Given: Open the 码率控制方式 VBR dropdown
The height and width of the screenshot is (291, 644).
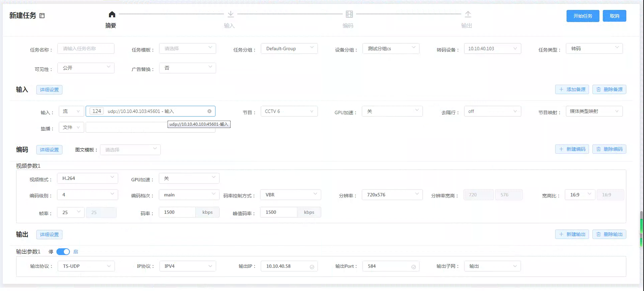Looking at the screenshot, I should (291, 195).
